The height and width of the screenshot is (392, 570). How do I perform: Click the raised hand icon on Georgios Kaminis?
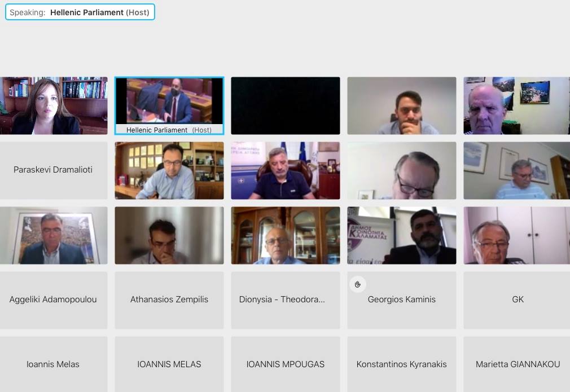[357, 284]
